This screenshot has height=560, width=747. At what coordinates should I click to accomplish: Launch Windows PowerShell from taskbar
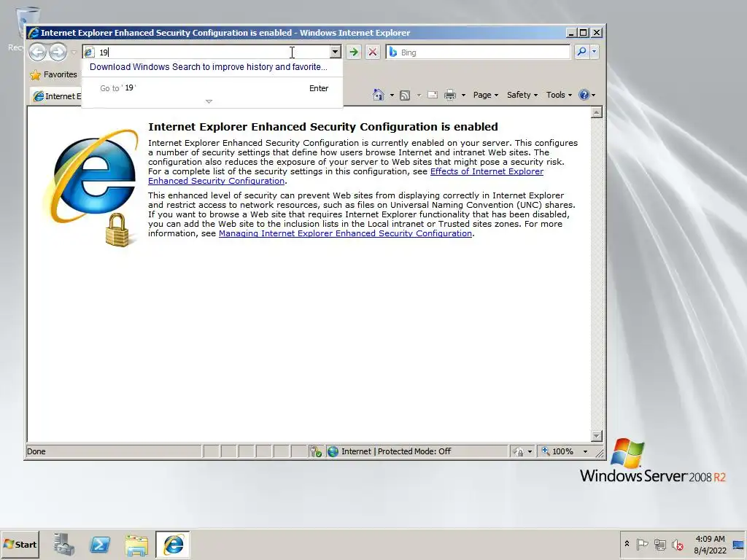[100, 544]
